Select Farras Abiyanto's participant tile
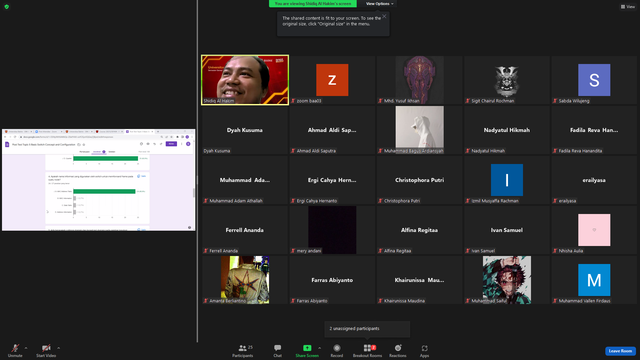The width and height of the screenshot is (640, 360). click(332, 280)
